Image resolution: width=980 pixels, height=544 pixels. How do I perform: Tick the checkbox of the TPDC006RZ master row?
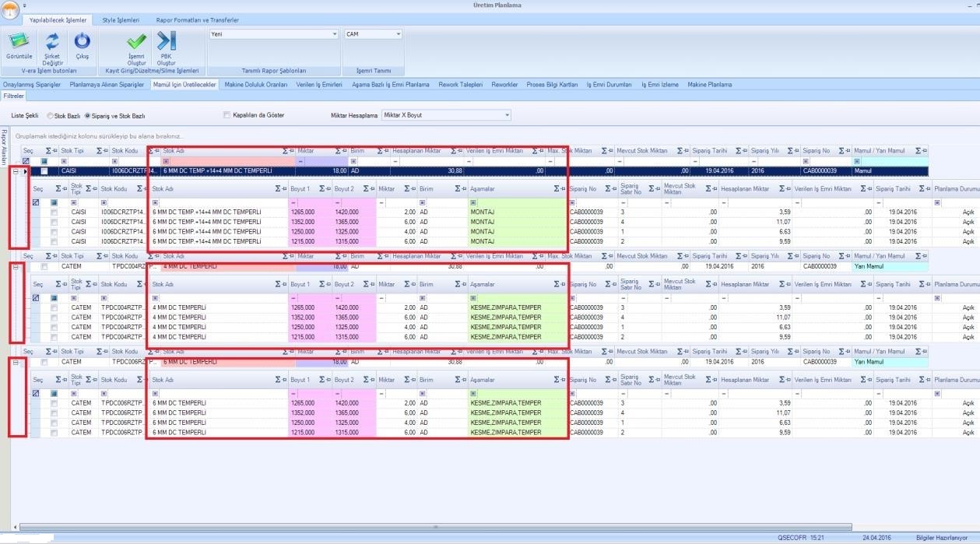[x=44, y=362]
